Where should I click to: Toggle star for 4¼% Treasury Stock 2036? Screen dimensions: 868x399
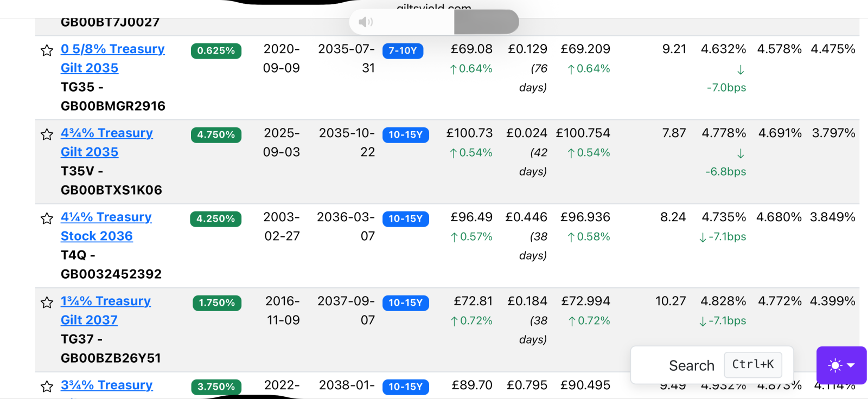(47, 218)
